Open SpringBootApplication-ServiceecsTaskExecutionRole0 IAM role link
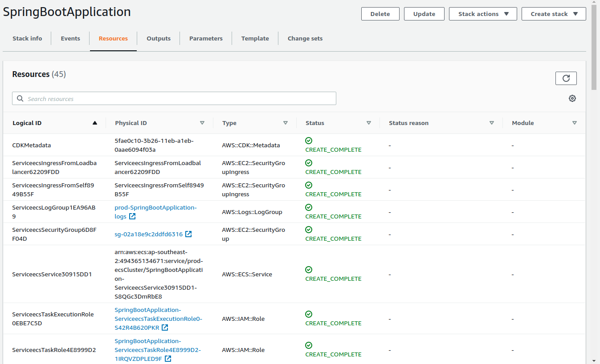Image resolution: width=600 pixels, height=364 pixels. coord(158,319)
